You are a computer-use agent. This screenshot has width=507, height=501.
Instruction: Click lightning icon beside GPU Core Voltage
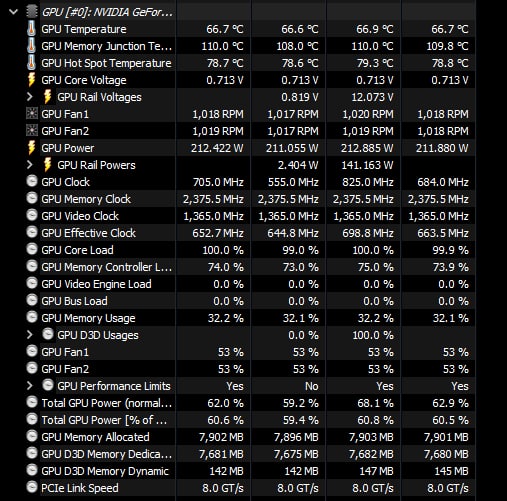[x=31, y=80]
